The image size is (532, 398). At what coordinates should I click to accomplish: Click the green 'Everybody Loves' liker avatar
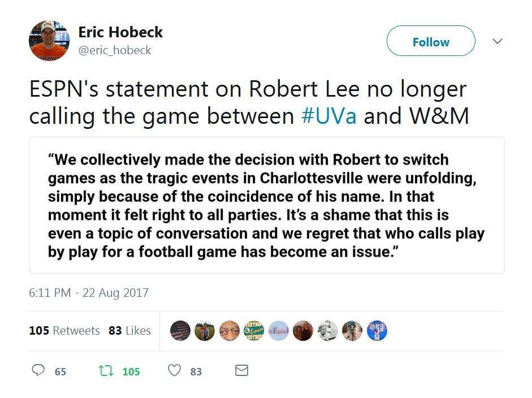click(254, 331)
